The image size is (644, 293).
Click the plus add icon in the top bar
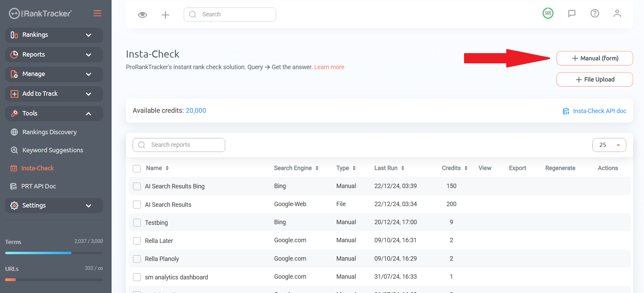point(165,15)
